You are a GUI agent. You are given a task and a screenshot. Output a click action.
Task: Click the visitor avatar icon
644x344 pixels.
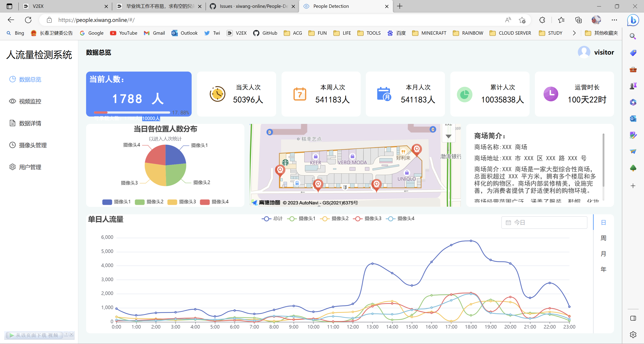[584, 52]
